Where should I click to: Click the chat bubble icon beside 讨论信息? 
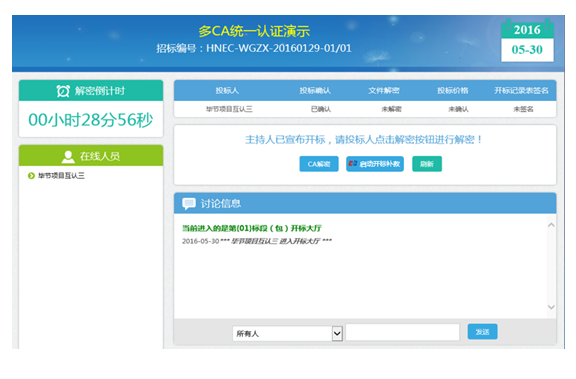pyautogui.click(x=189, y=204)
